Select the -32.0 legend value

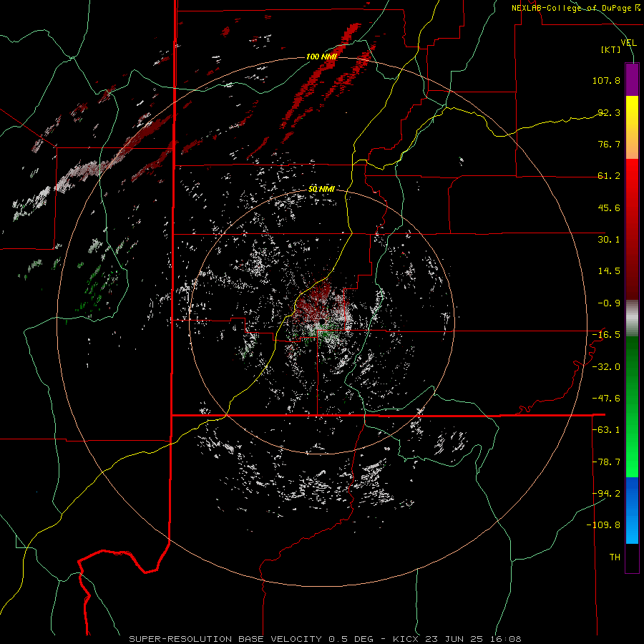pos(606,367)
